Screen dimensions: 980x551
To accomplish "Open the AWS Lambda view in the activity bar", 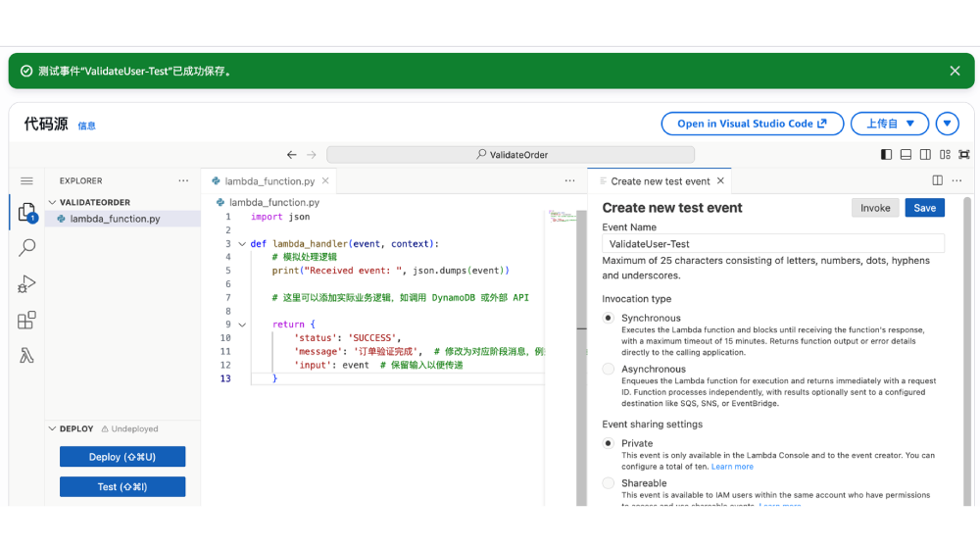I will coord(26,356).
